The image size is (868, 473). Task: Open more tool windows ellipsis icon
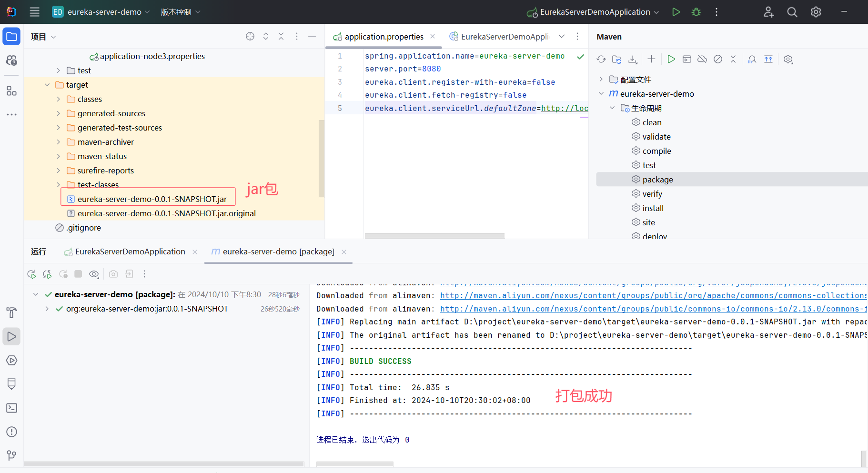pyautogui.click(x=11, y=115)
